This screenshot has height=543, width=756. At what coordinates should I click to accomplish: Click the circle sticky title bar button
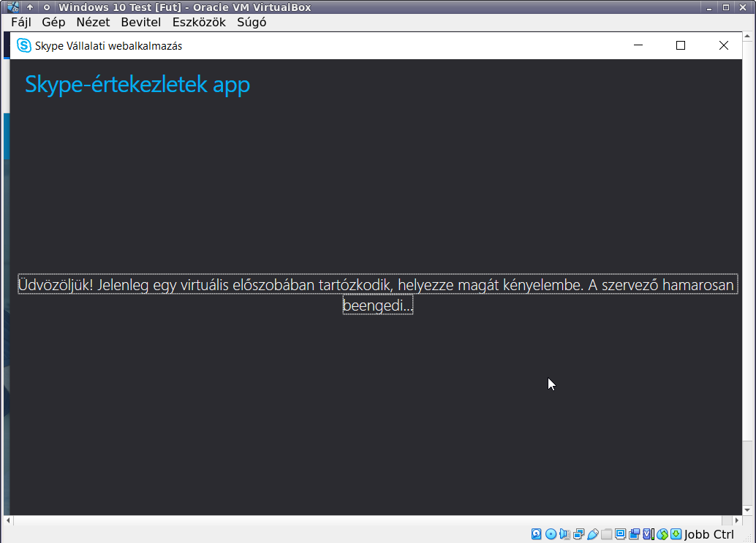click(47, 7)
